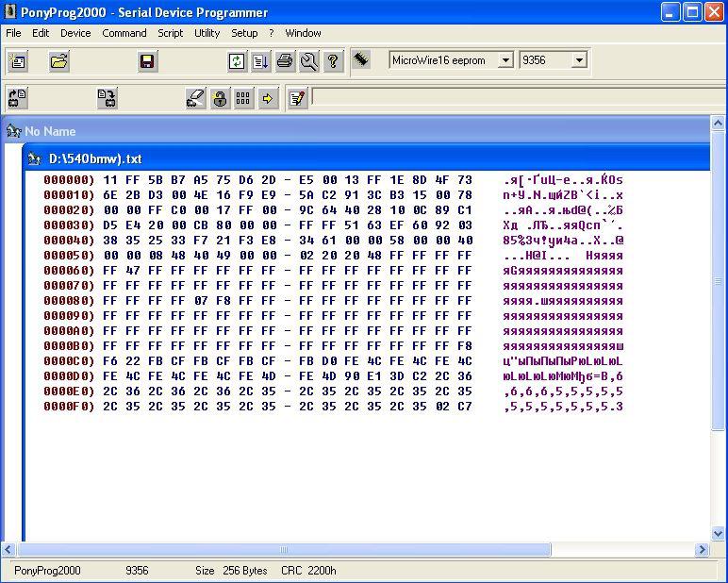The width and height of the screenshot is (728, 583).
Task: Click address 000050) in hex view
Action: [x=69, y=256]
